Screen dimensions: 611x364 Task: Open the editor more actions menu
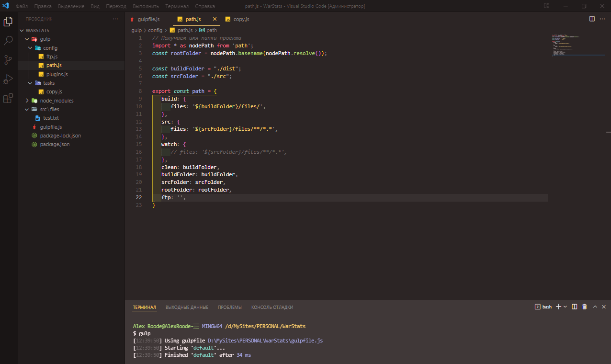(x=602, y=19)
